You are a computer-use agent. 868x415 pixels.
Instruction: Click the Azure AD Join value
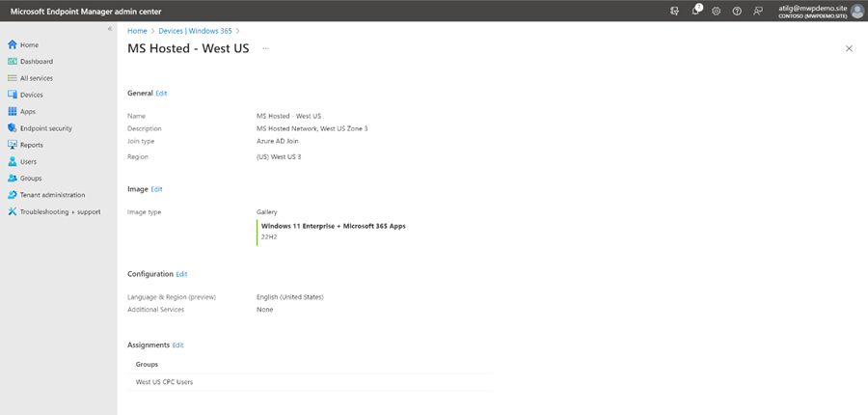(x=278, y=141)
